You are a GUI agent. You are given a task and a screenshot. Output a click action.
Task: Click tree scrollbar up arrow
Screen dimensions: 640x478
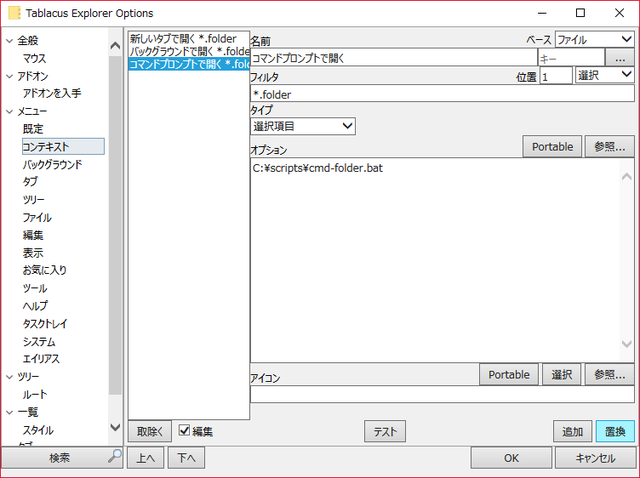pyautogui.click(x=116, y=45)
